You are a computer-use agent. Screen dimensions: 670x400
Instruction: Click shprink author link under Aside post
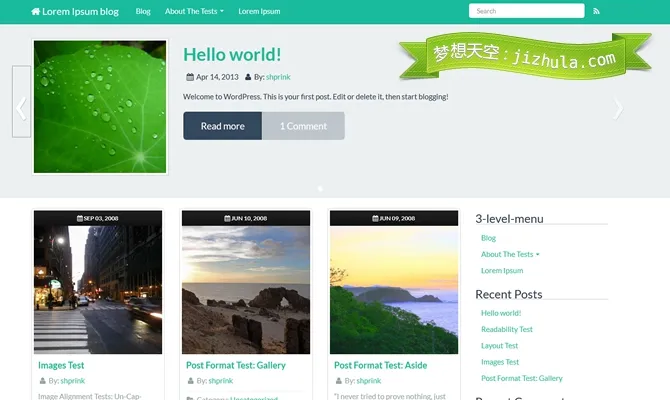[369, 381]
